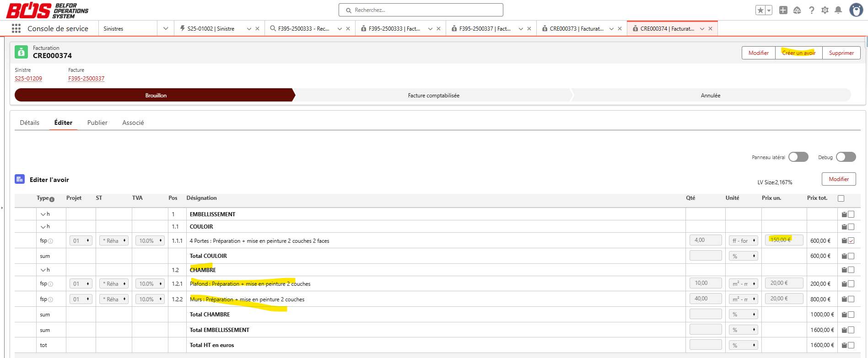Open the Sinistres navigation dropdown arrow
The image size is (868, 358).
(x=166, y=28)
